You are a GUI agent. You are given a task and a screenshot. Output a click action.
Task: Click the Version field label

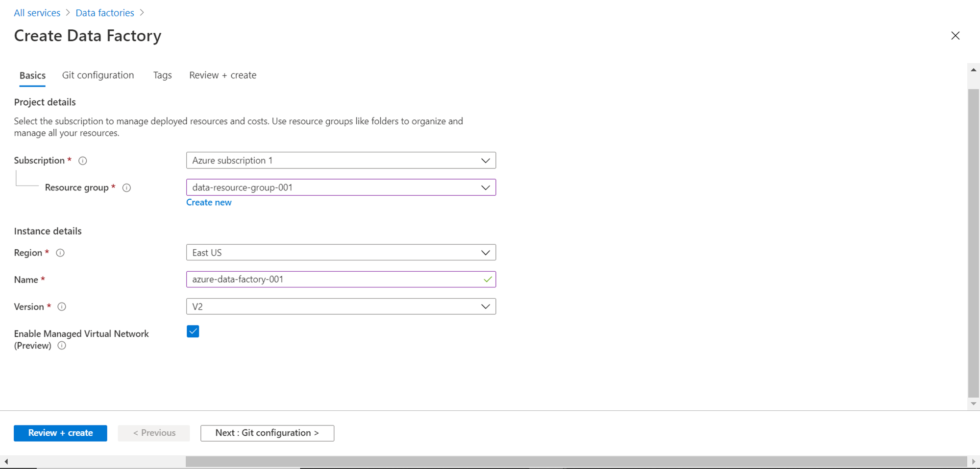pos(29,306)
